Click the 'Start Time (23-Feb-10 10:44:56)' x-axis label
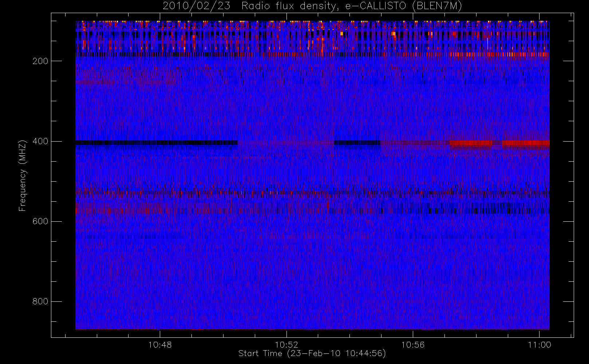This screenshot has height=364, width=589. point(312,353)
